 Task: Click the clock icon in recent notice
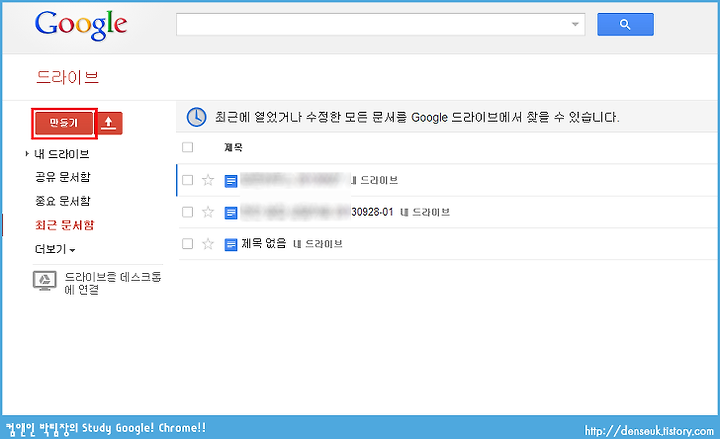197,117
